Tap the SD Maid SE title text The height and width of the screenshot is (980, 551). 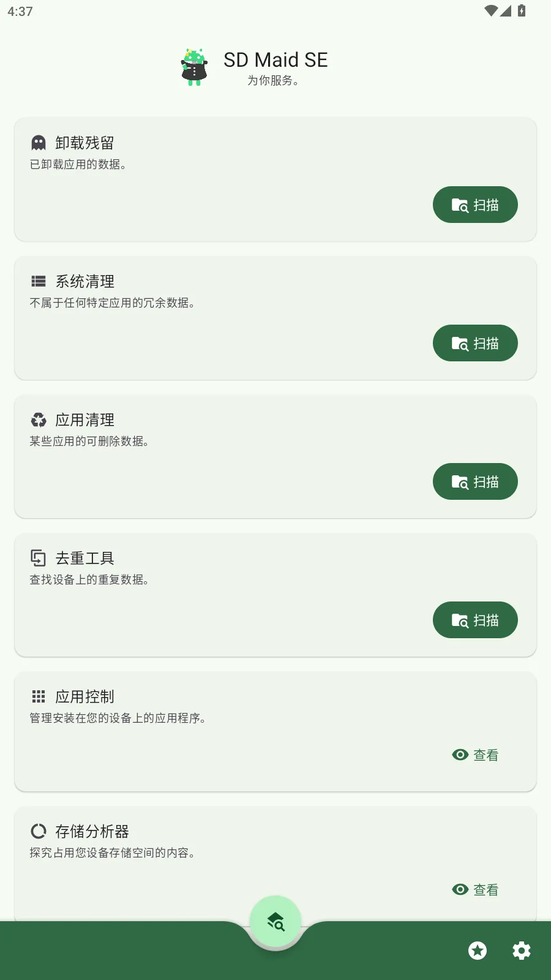coord(275,59)
